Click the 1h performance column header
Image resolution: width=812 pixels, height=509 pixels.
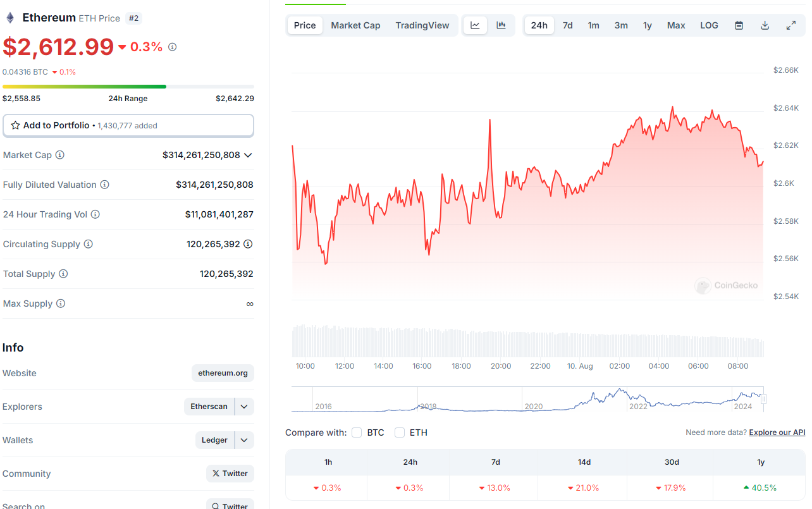pos(328,462)
